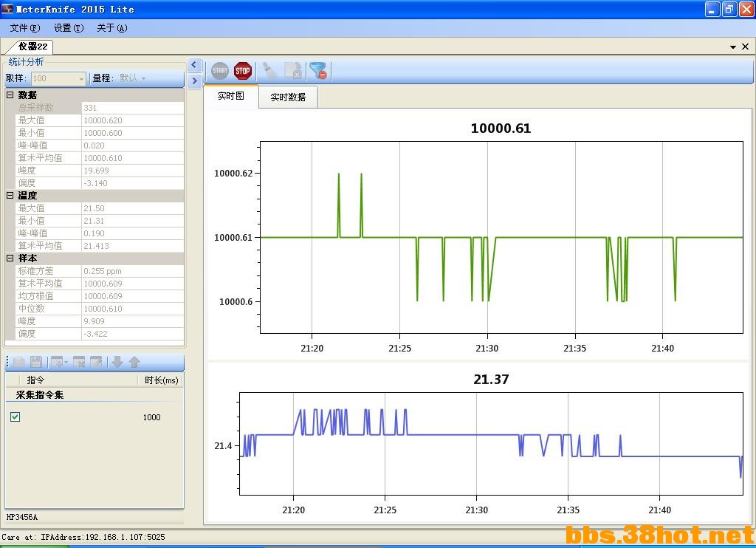Click the IPAddress 192.168.1.107:5025 status text
This screenshot has height=548, width=756.
(x=103, y=537)
